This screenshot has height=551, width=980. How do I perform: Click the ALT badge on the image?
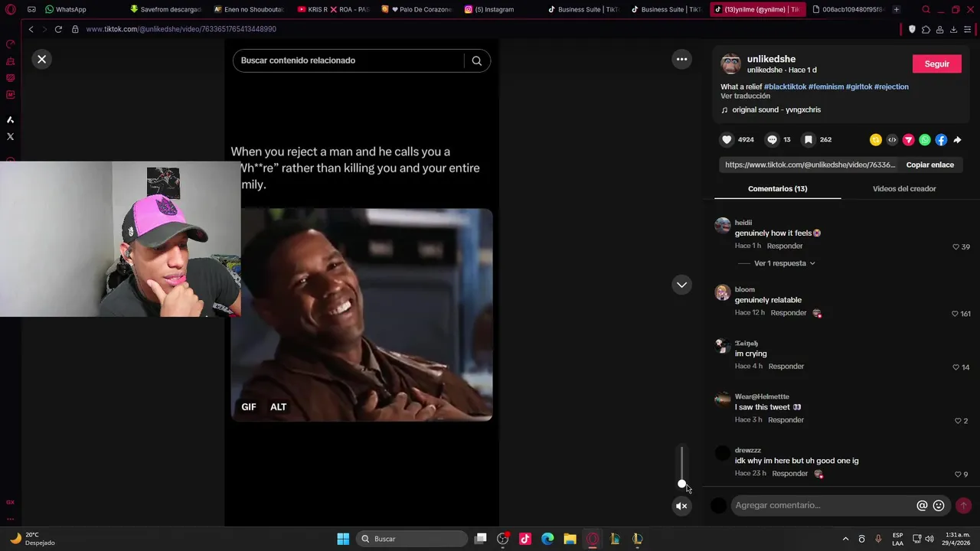pyautogui.click(x=278, y=407)
